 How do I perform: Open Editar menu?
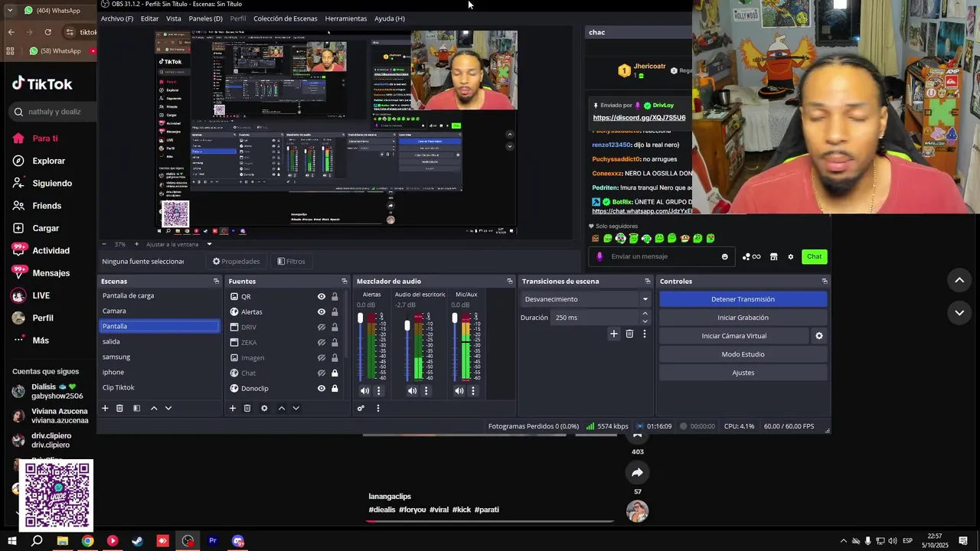(x=149, y=18)
